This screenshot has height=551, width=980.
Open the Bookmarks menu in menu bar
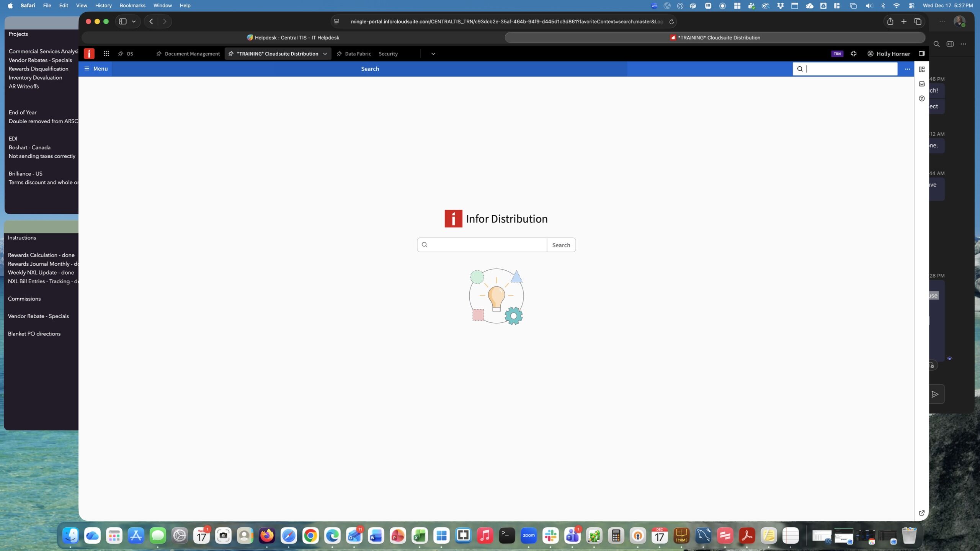[132, 5]
